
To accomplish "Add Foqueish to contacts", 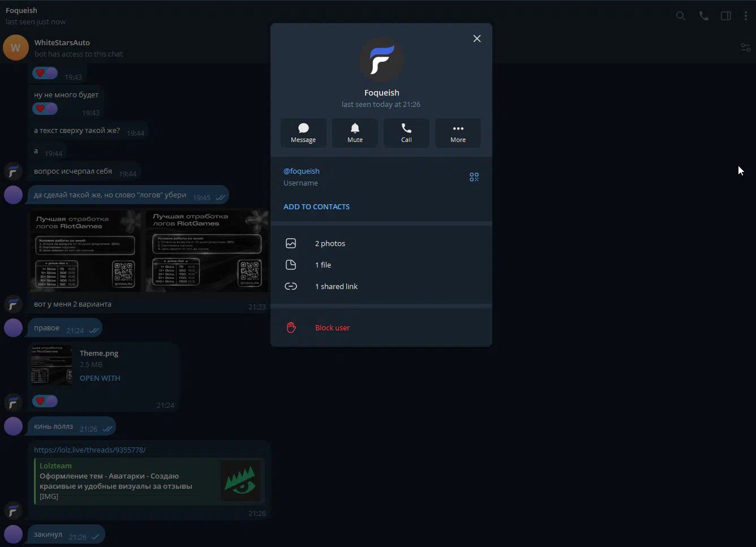I will coord(316,206).
